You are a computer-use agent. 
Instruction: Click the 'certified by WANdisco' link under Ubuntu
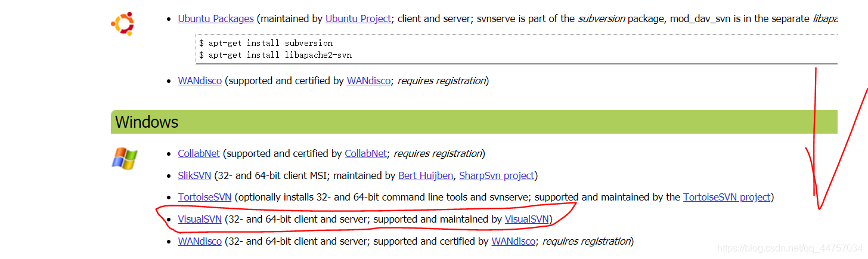[368, 81]
